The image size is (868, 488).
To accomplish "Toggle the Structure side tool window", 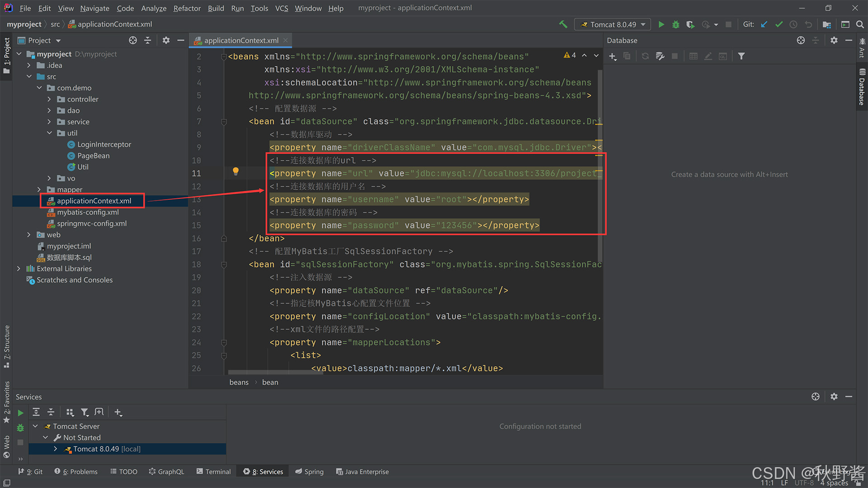I will [6, 346].
